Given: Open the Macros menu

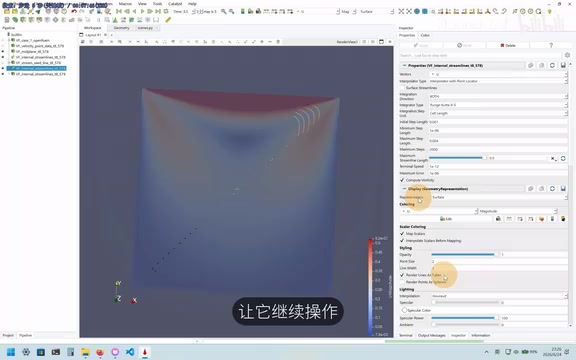Looking at the screenshot, I should [125, 4].
